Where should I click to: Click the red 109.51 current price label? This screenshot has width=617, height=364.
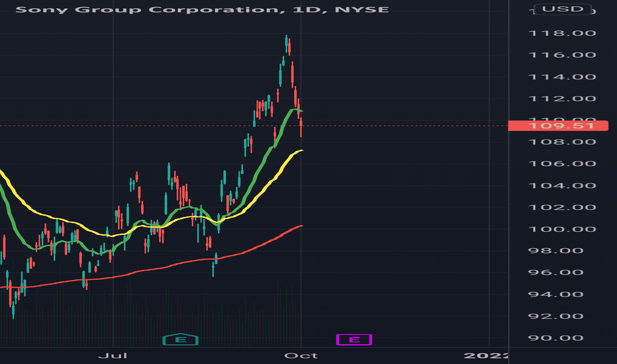[x=558, y=126]
